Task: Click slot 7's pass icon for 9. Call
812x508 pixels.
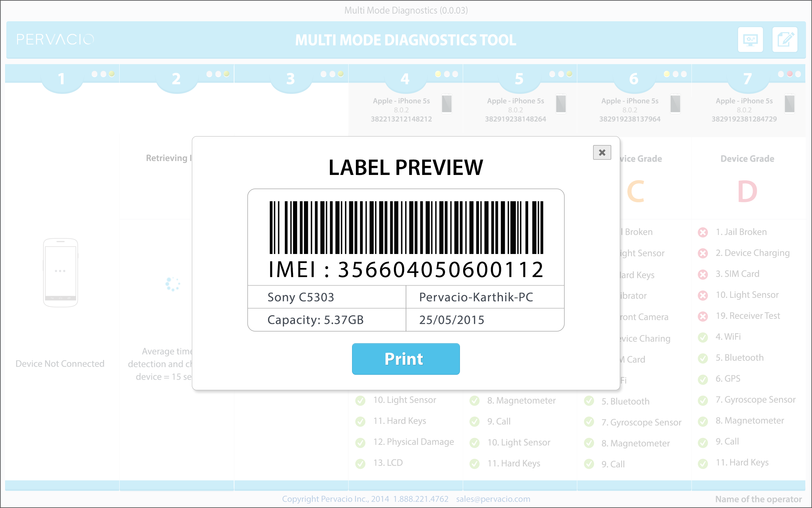Action: coord(703,442)
